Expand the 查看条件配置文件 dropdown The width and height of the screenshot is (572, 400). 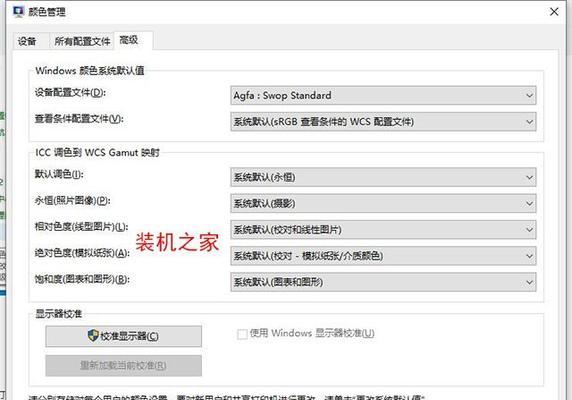tap(383, 122)
